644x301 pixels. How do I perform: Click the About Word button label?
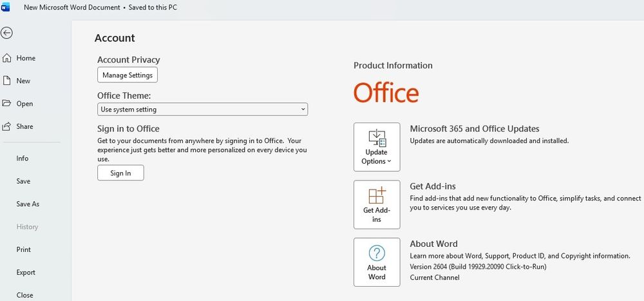click(377, 272)
